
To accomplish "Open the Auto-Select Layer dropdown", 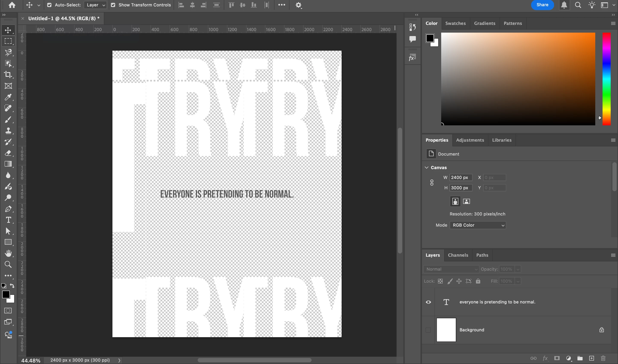I will coord(95,5).
